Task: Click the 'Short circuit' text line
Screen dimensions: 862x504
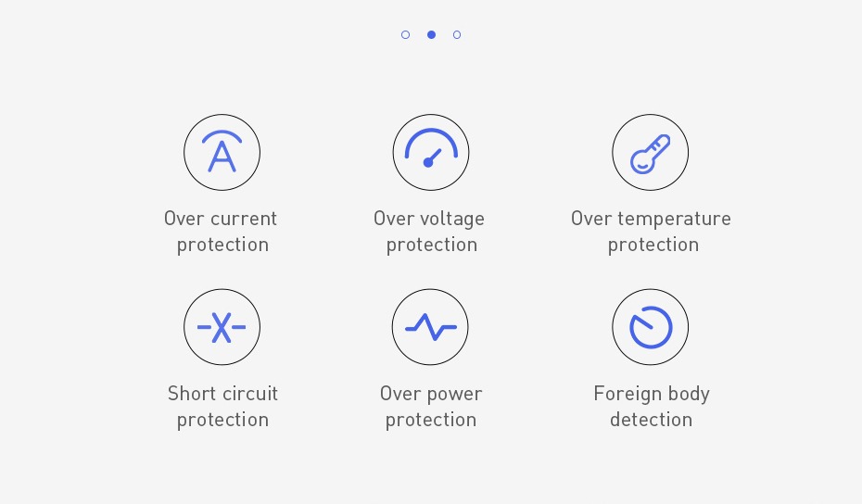Action: coord(222,394)
